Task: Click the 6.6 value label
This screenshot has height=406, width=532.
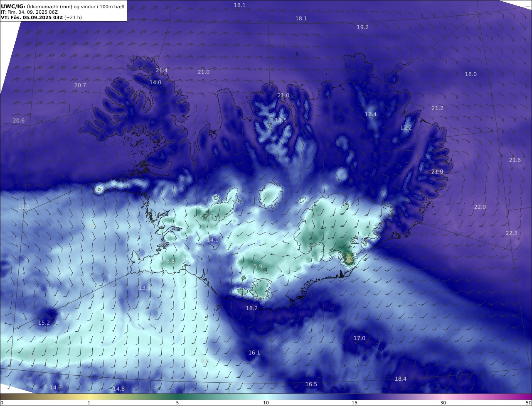Action: (170, 261)
